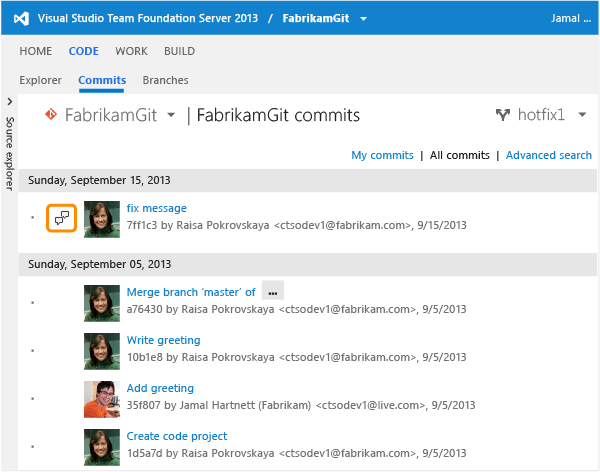Open the BUILD hub

179,51
